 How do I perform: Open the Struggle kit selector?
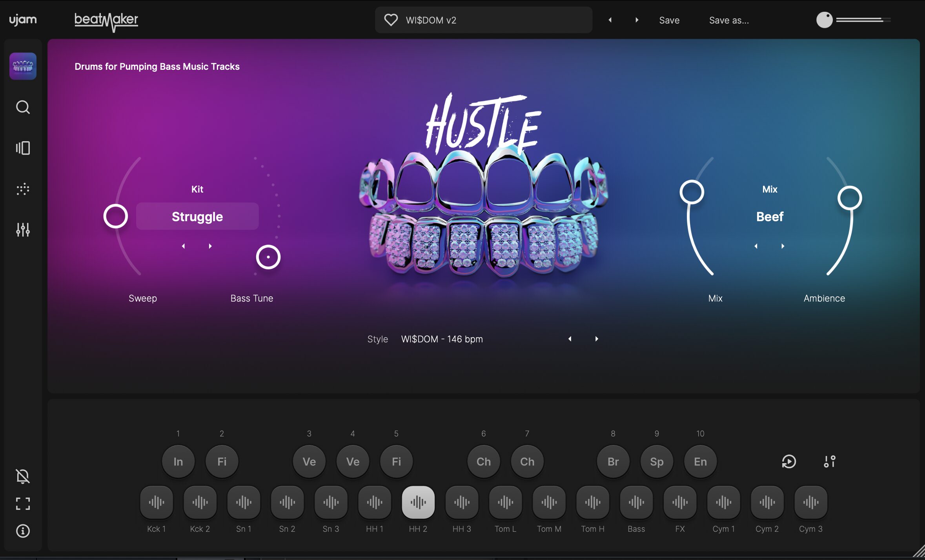pyautogui.click(x=197, y=216)
